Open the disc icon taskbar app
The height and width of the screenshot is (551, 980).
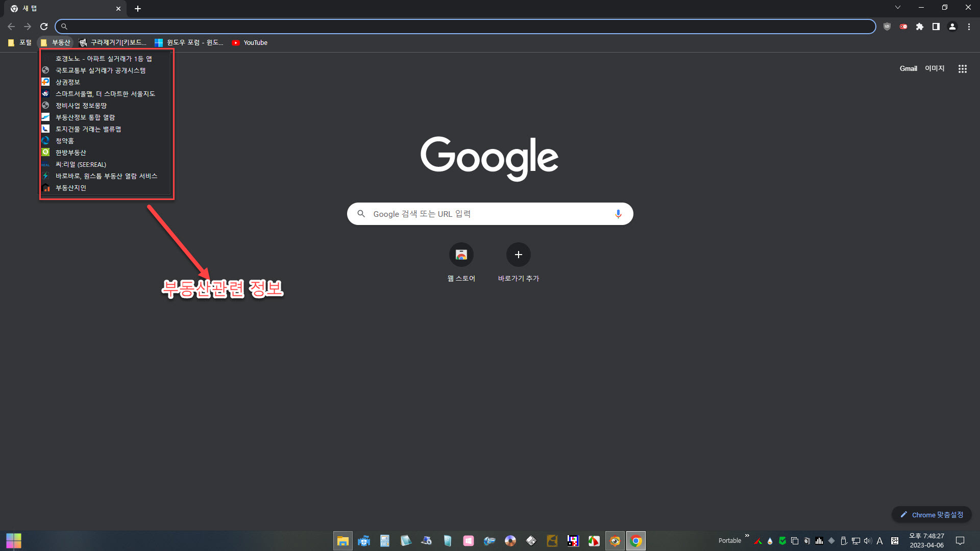coord(510,541)
